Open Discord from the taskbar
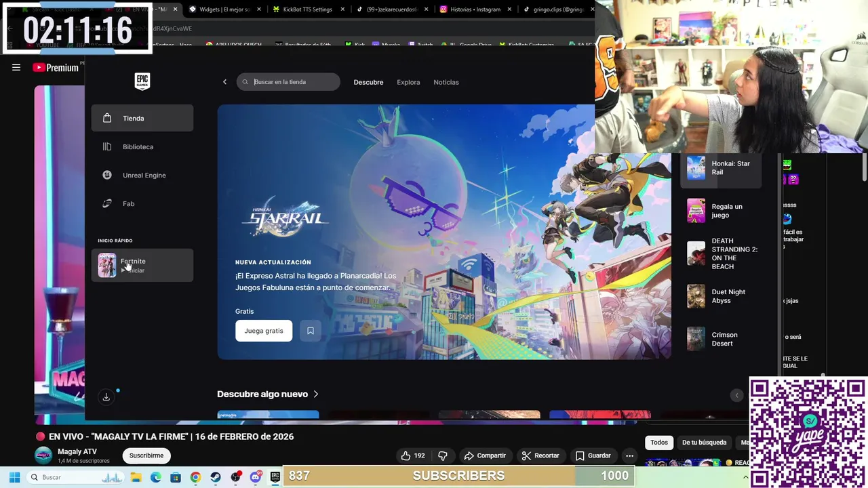The image size is (868, 488). pyautogui.click(x=255, y=477)
